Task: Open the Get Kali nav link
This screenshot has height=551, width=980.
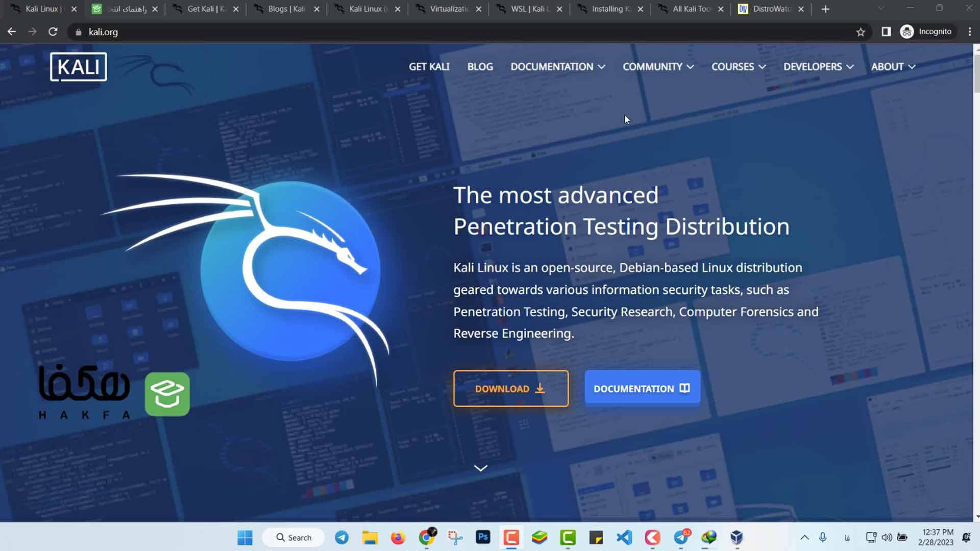Action: 429,67
